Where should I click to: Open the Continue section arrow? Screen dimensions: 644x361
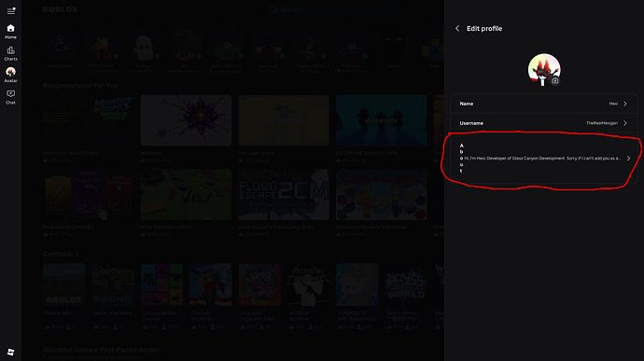pyautogui.click(x=77, y=255)
